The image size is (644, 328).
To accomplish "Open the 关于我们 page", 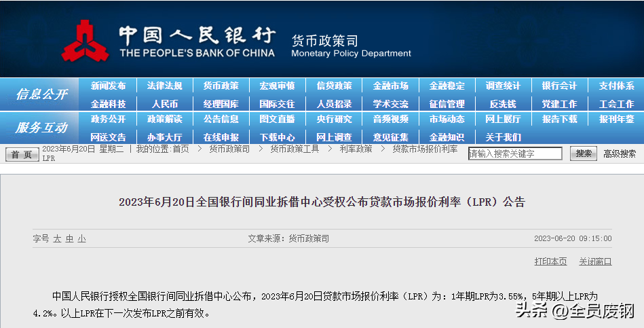I will coord(503,137).
